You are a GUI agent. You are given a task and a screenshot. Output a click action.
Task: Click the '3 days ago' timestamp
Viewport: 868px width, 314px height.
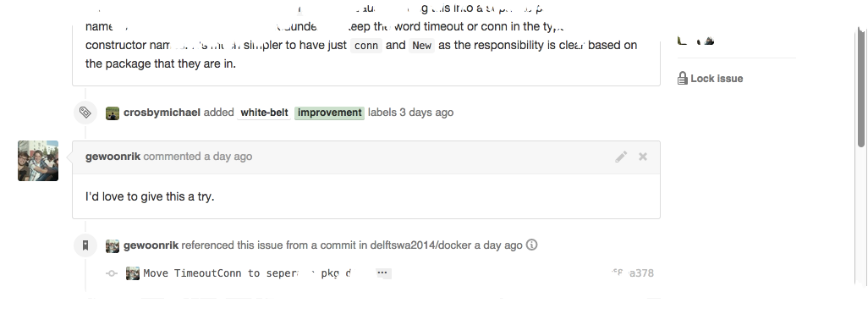(426, 113)
